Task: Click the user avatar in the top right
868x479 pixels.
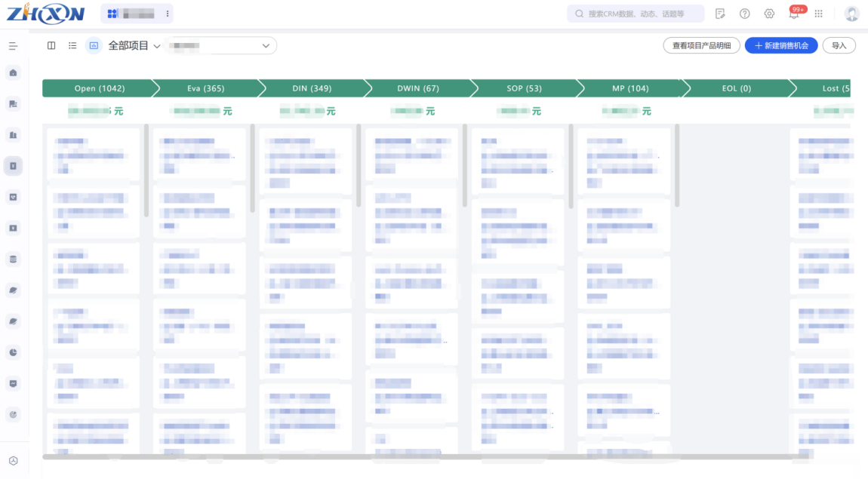Action: [852, 14]
